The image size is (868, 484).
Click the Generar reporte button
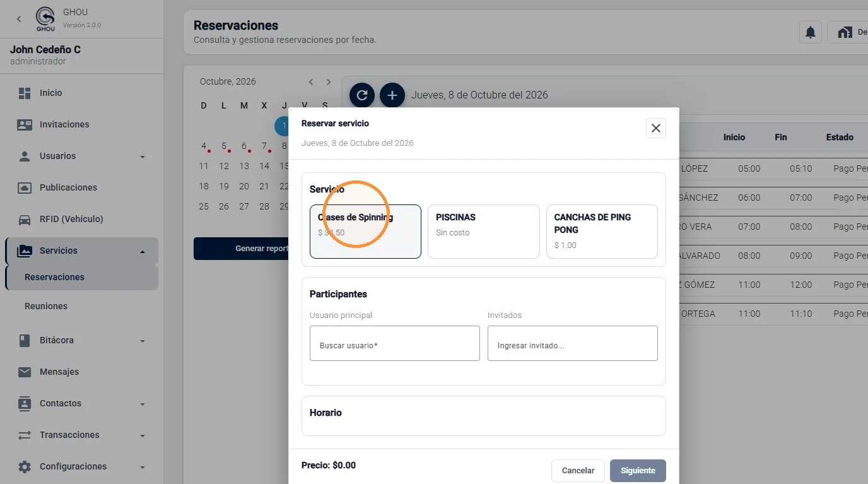coord(241,249)
